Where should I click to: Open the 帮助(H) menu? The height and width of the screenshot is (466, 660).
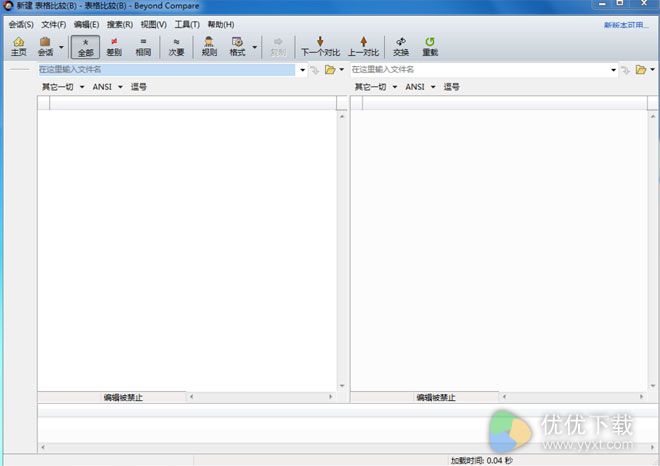click(x=221, y=24)
